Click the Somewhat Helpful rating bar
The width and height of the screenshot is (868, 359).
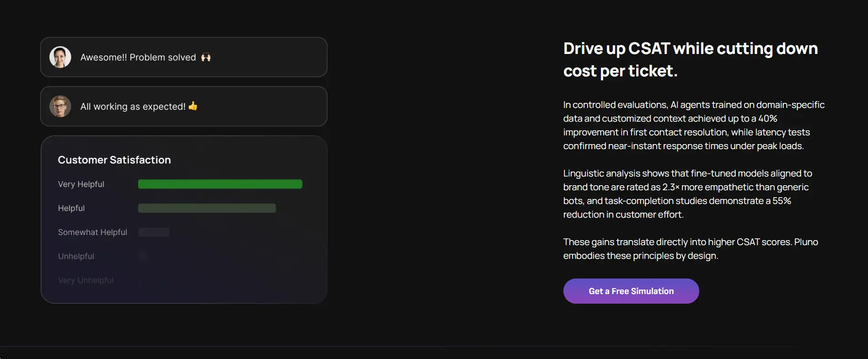[154, 232]
